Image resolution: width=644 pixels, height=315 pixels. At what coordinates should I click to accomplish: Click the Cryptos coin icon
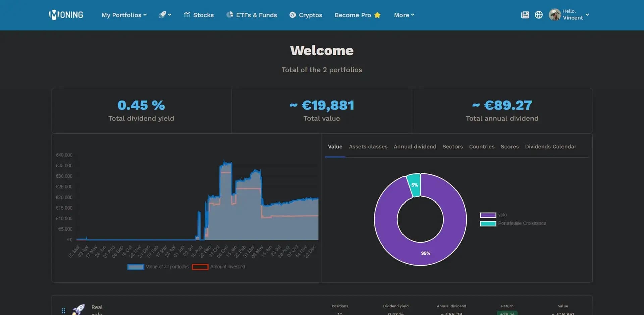[292, 15]
